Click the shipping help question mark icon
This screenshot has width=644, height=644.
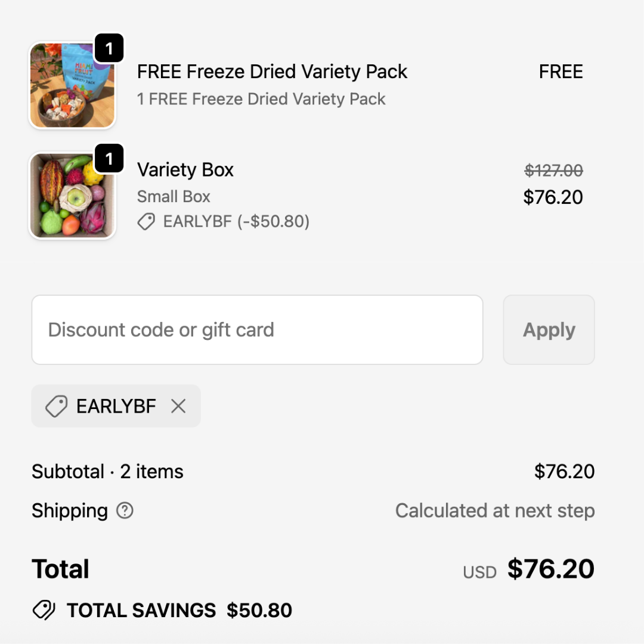click(125, 510)
